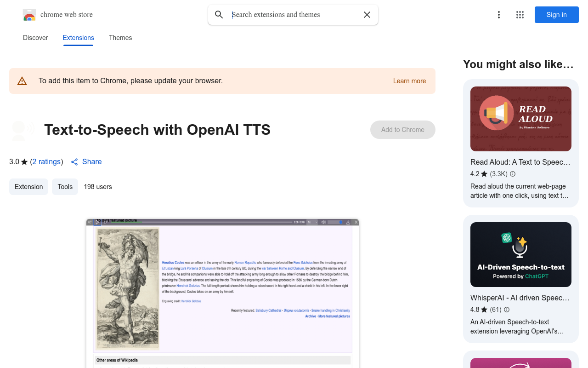The width and height of the screenshot is (588, 368).
Task: Click the warning triangle icon in banner
Action: point(22,81)
